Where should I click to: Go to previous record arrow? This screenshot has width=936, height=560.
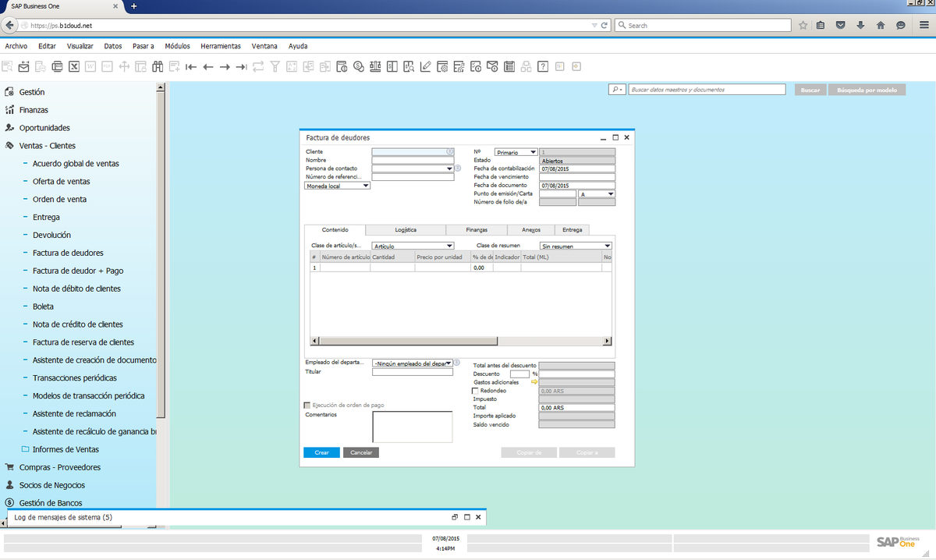pos(208,67)
